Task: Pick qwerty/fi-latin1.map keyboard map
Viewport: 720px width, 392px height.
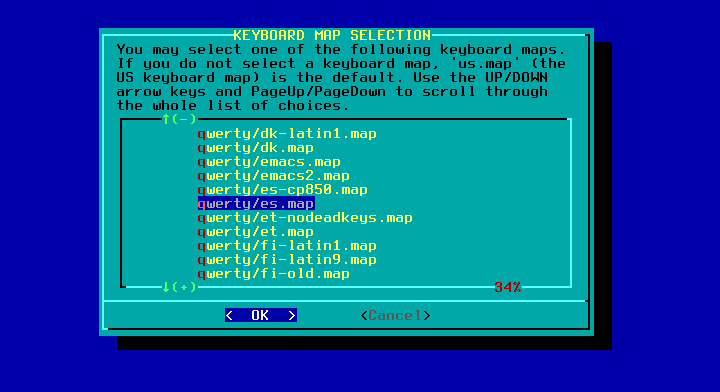Action: [x=287, y=246]
